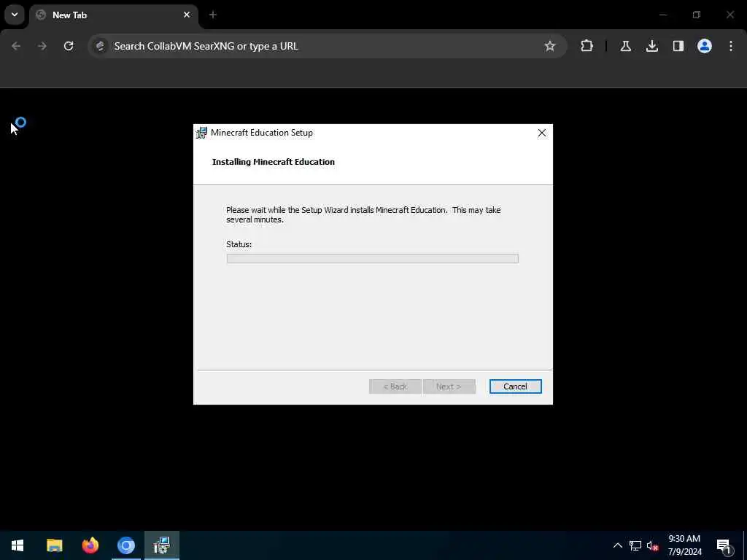Open the network status tray icon
Image resolution: width=747 pixels, height=560 pixels.
tap(635, 545)
